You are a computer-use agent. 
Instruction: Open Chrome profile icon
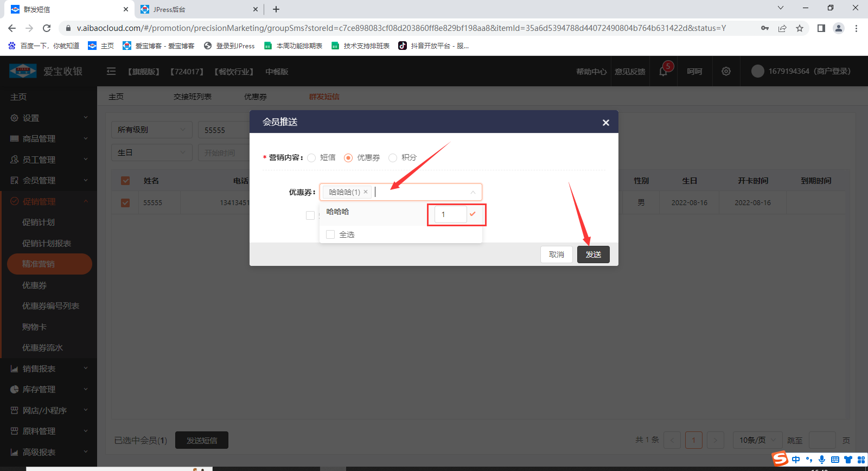click(839, 28)
